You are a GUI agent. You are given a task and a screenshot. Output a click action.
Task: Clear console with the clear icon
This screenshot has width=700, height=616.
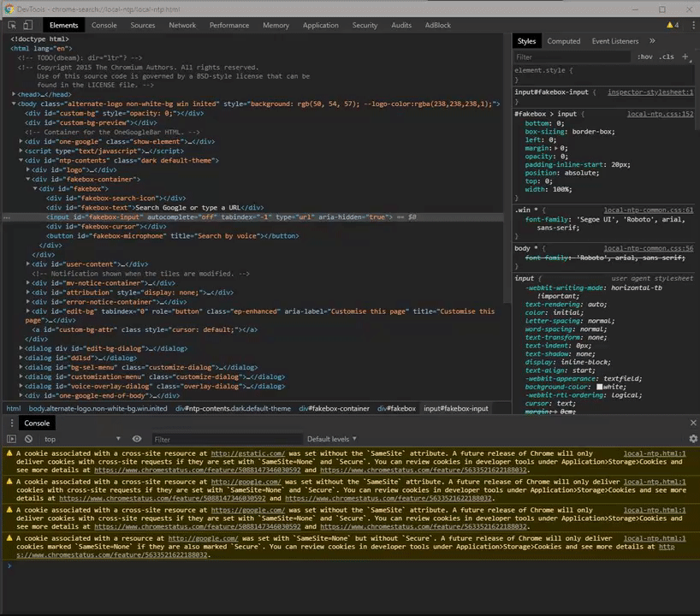tap(28, 439)
